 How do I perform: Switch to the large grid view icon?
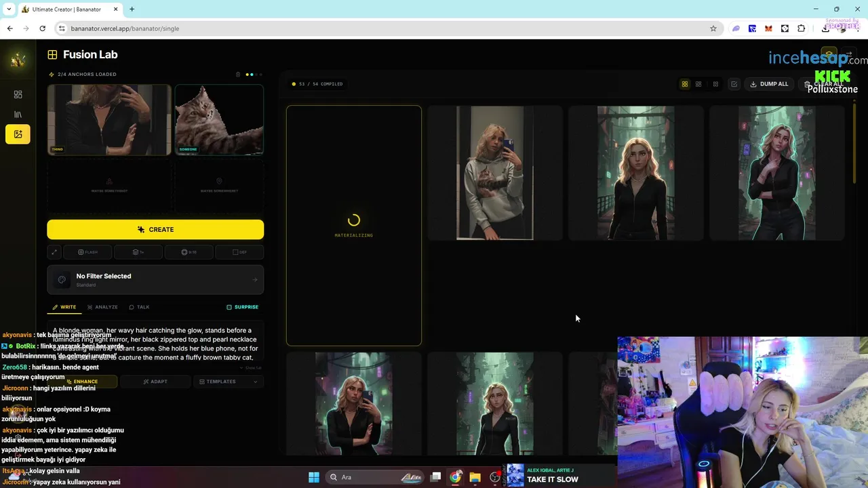(x=685, y=84)
